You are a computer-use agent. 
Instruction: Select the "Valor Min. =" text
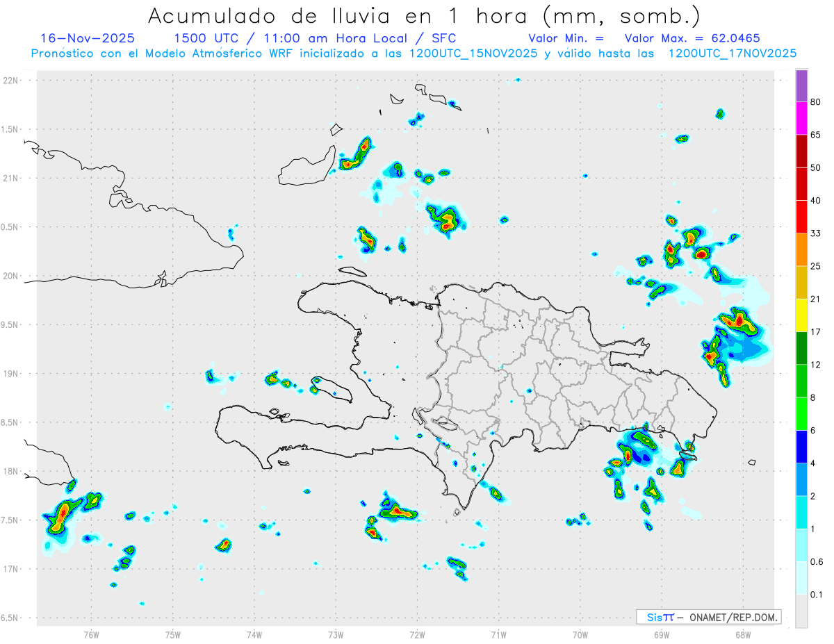[566, 38]
